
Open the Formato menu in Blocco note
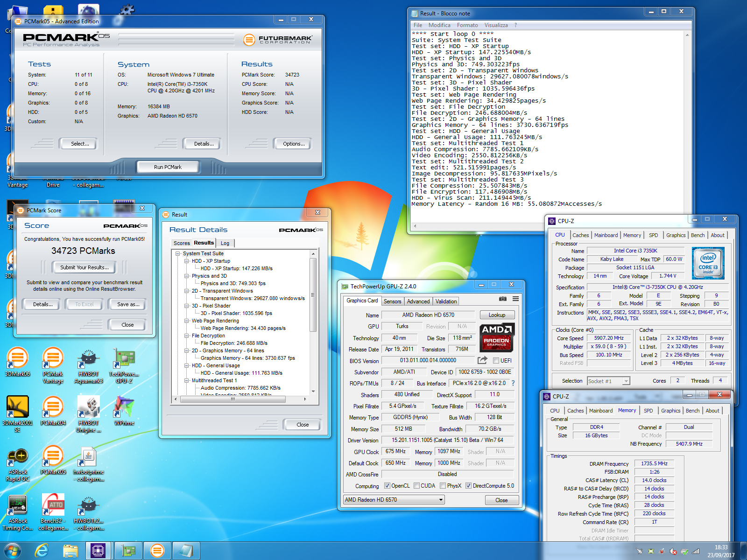coord(467,25)
